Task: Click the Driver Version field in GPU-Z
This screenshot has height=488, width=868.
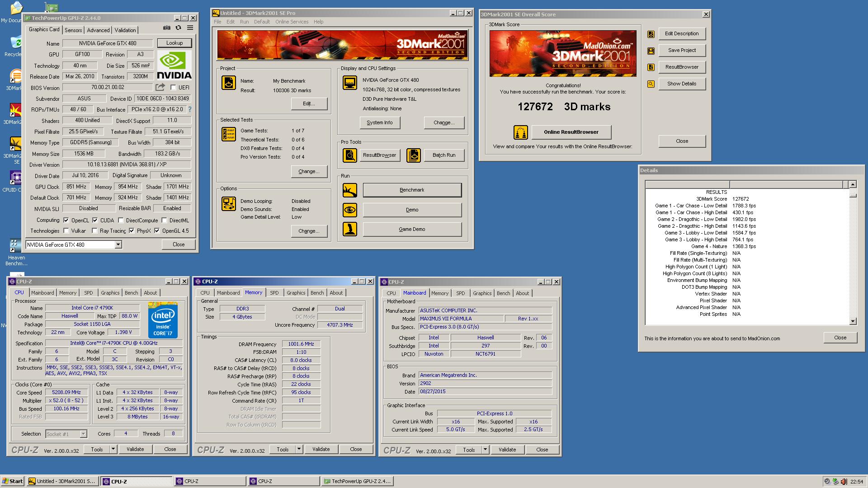Action: [127, 165]
